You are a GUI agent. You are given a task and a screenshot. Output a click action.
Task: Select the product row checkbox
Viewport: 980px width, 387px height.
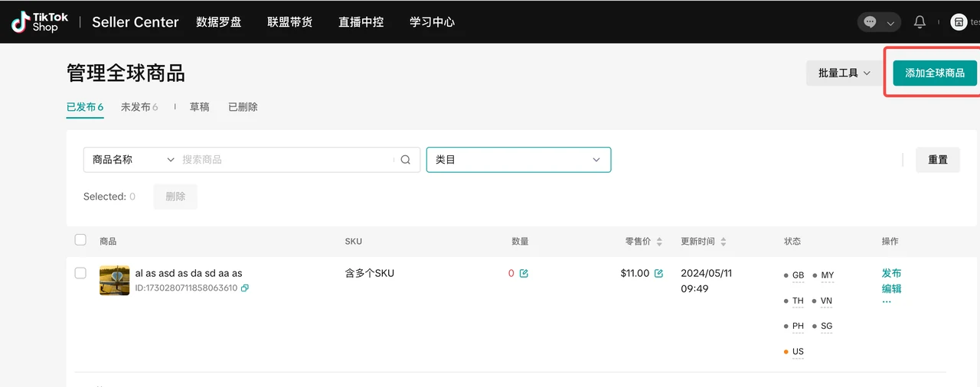(80, 273)
